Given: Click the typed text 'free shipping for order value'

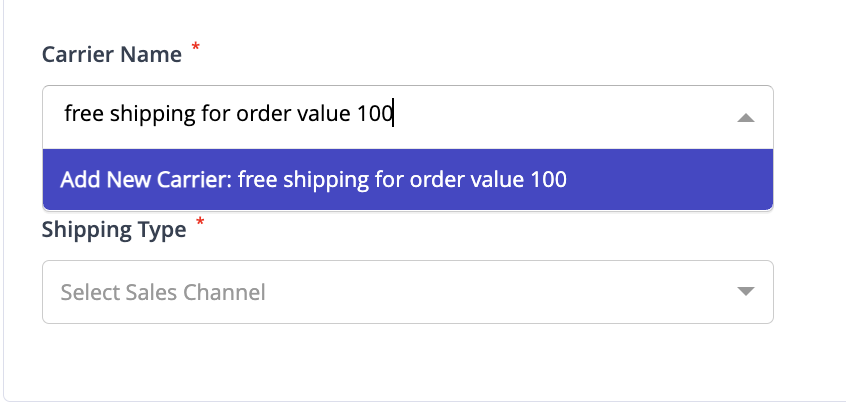Looking at the screenshot, I should (208, 114).
